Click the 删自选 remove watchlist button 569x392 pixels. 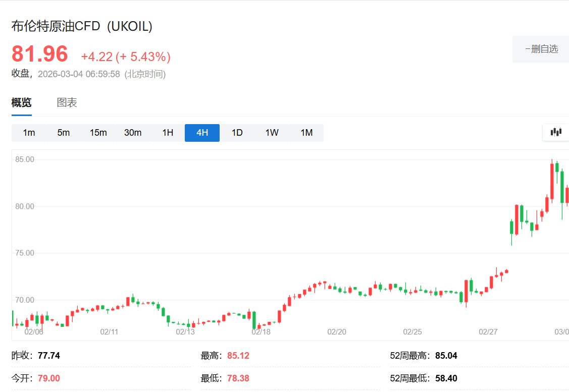541,49
